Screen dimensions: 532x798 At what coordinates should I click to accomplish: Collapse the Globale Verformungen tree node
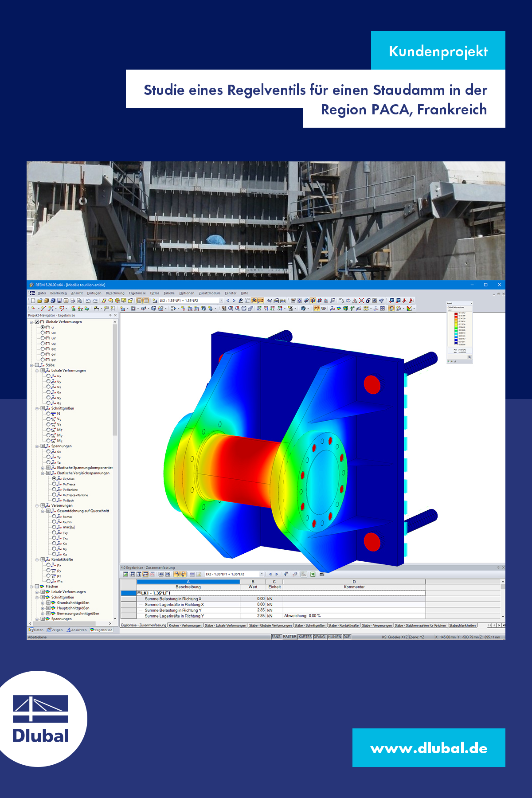[x=31, y=322]
